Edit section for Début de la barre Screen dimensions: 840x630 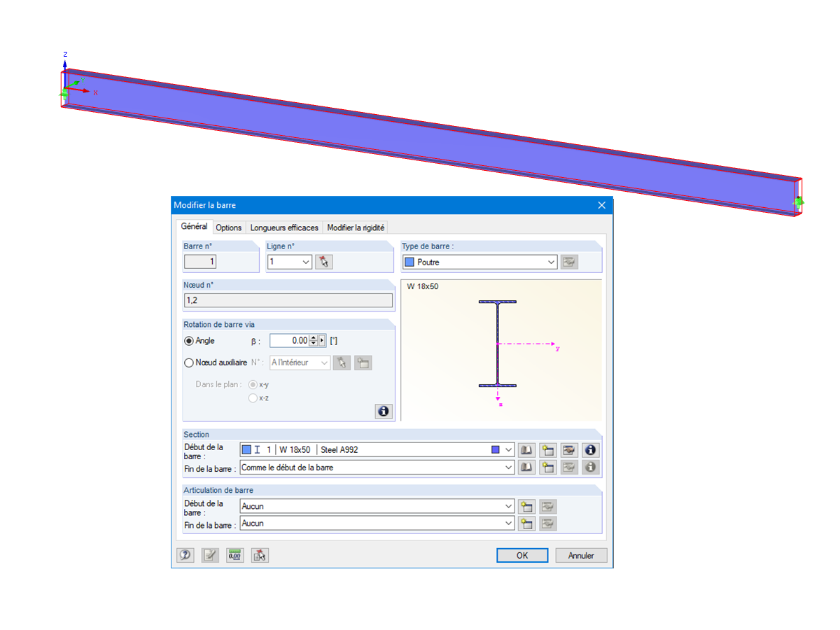pos(569,450)
